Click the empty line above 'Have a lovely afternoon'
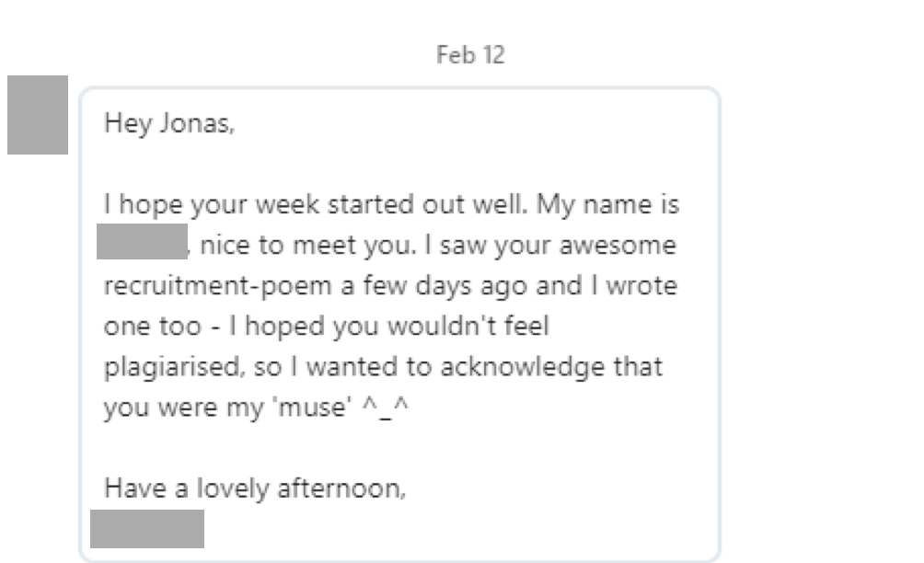The image size is (924, 563). coord(399,448)
